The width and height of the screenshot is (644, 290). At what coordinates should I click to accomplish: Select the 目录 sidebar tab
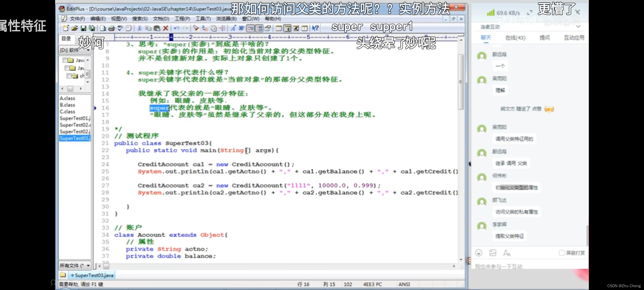pos(66,38)
